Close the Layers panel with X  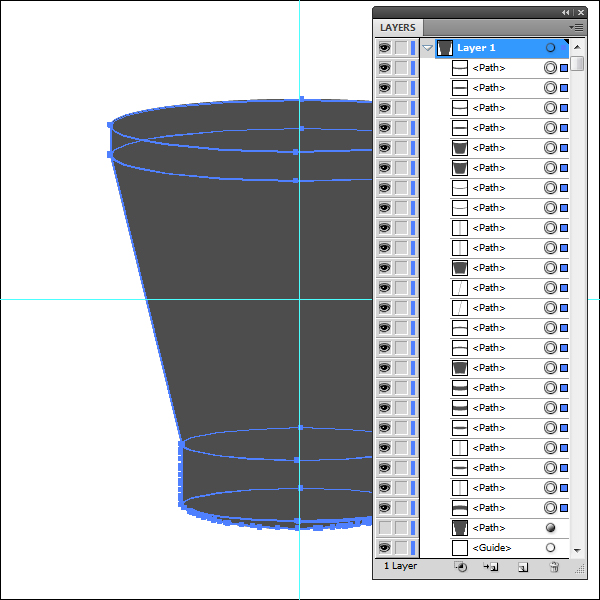click(x=581, y=13)
